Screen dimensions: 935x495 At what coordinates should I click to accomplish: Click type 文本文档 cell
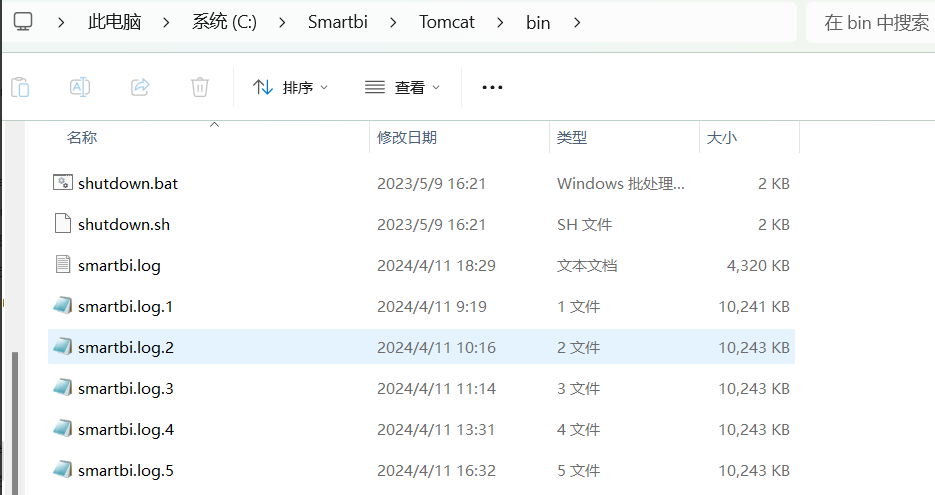click(587, 265)
